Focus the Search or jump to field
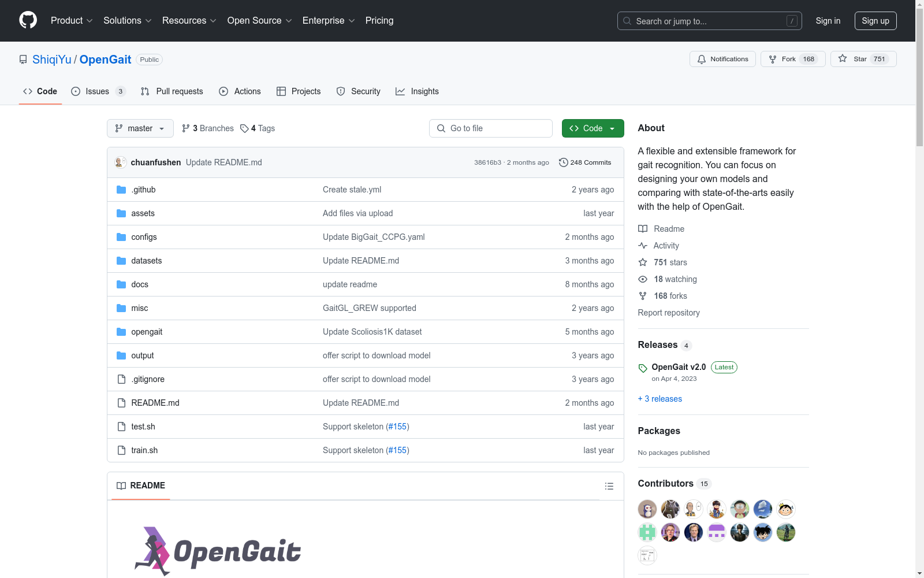 point(710,21)
